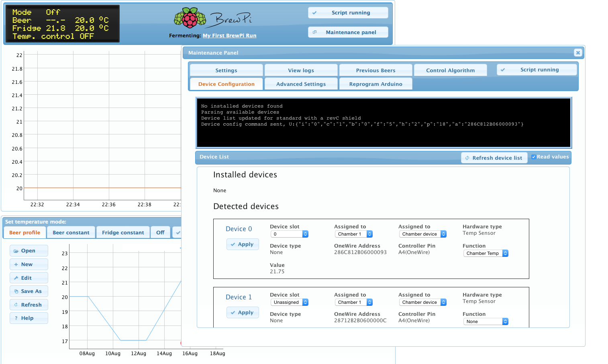This screenshot has width=608, height=364.
Task: Click the checkmark icon on Device 1 Apply
Action: pos(233,313)
